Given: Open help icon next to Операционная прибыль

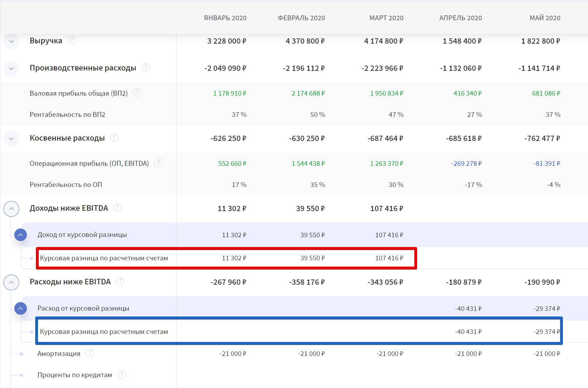Looking at the screenshot, I should click(x=158, y=163).
